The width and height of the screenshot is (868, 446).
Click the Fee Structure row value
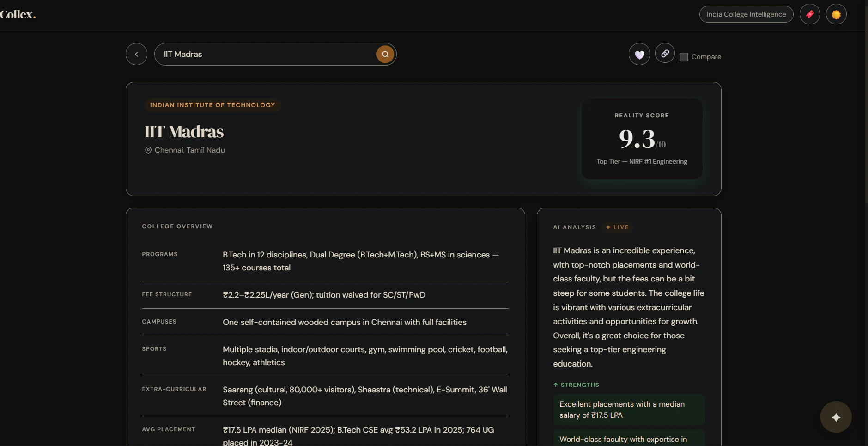324,295
